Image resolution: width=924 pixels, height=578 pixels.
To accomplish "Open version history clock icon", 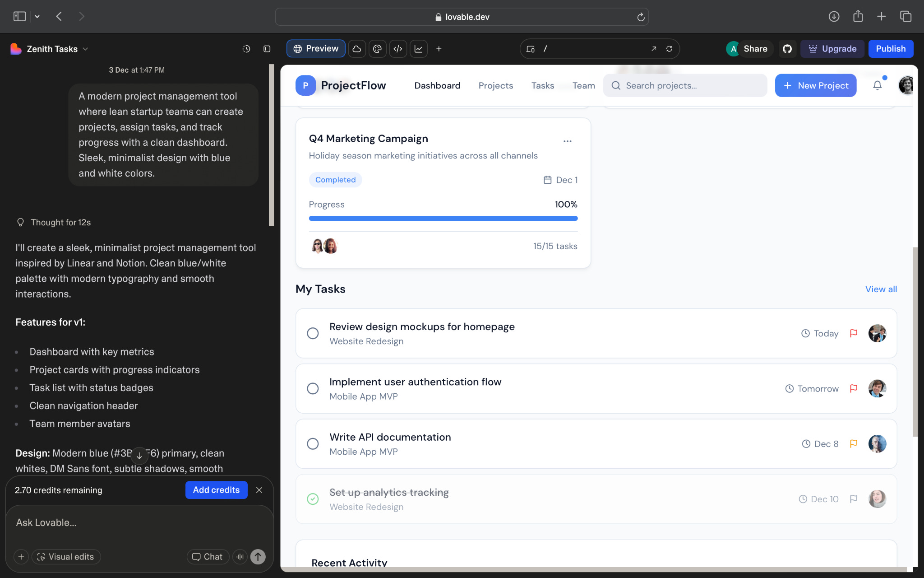I will pyautogui.click(x=246, y=49).
